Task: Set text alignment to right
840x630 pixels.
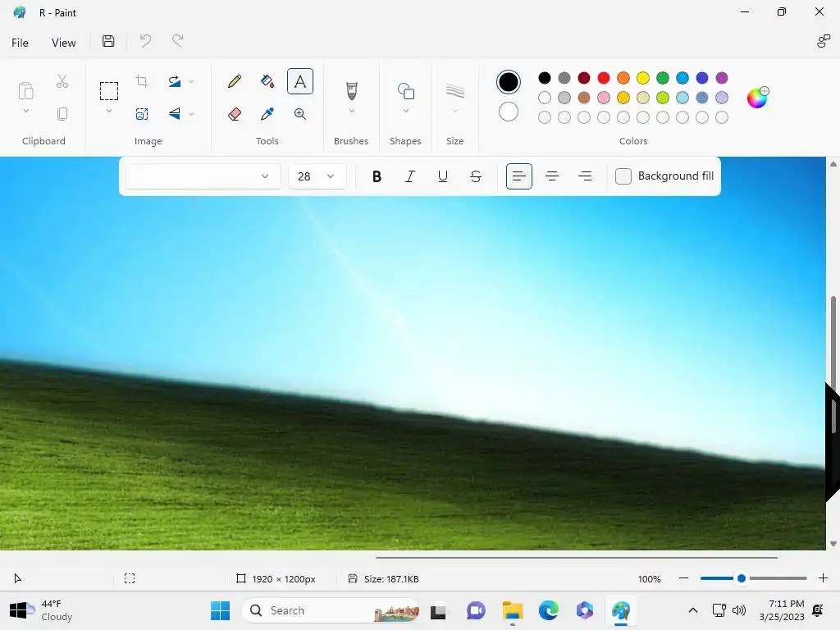Action: [585, 176]
